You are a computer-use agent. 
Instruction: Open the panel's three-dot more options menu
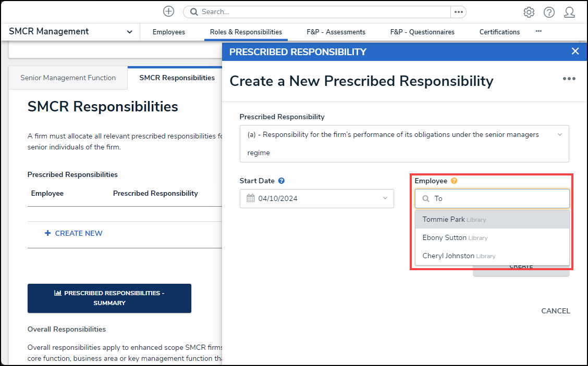[x=569, y=79]
